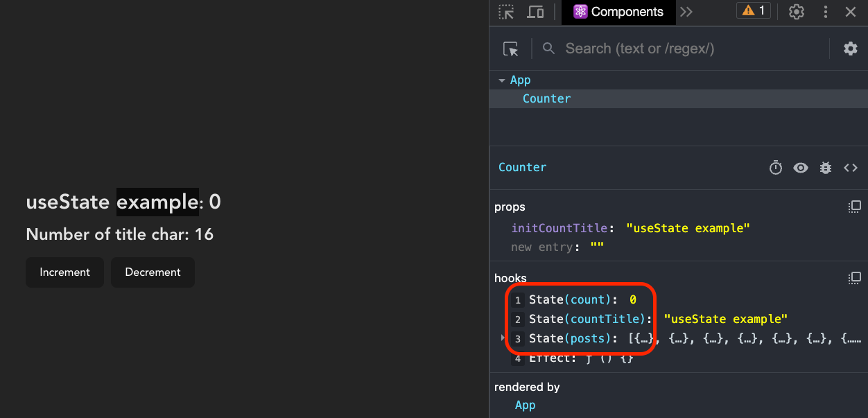
Task: Switch to the Components tab
Action: (x=618, y=12)
